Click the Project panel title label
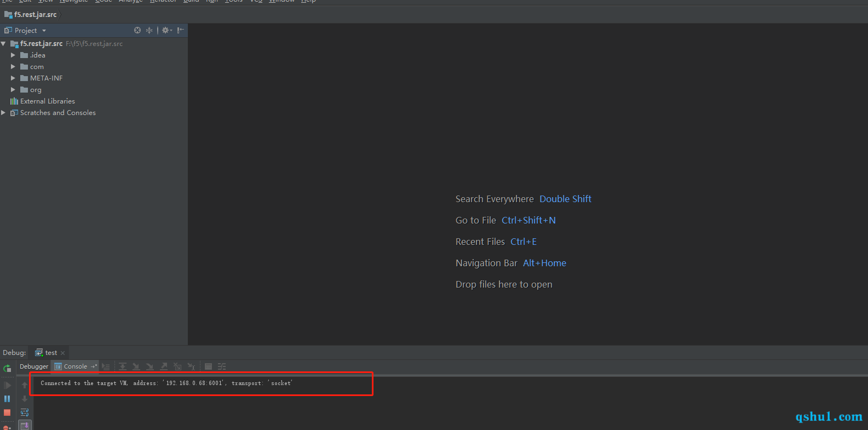The image size is (868, 430). pyautogui.click(x=26, y=31)
